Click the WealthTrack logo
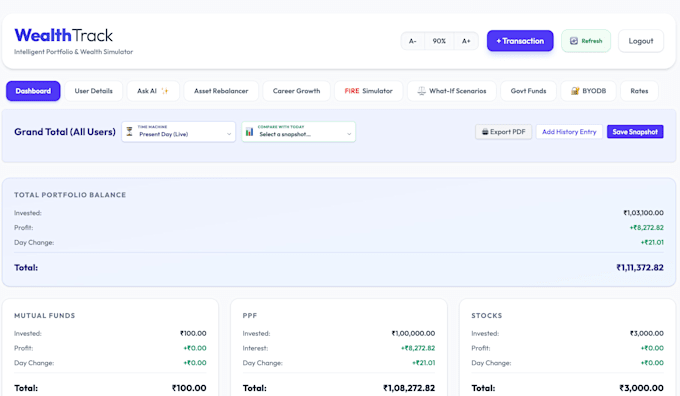 point(64,35)
